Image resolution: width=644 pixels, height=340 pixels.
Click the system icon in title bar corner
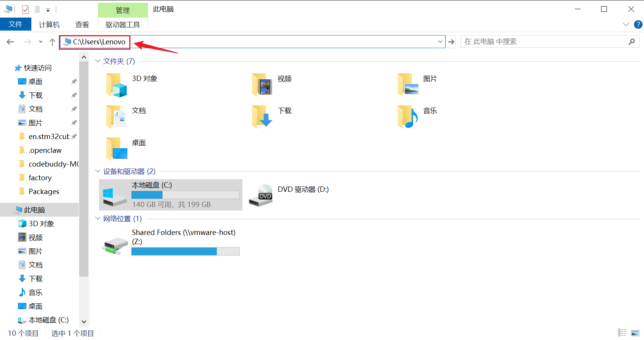pos(8,9)
